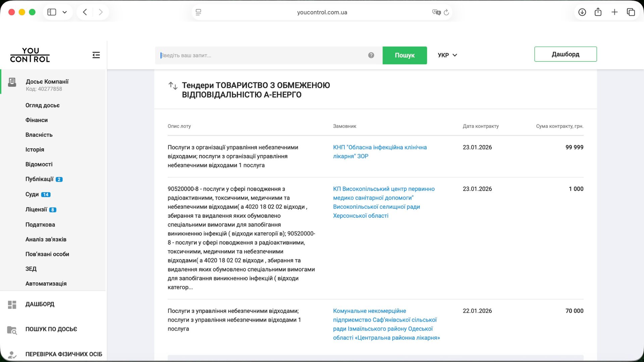The height and width of the screenshot is (362, 644).
Task: Click the Дашборд button top right
Action: [x=565, y=54]
